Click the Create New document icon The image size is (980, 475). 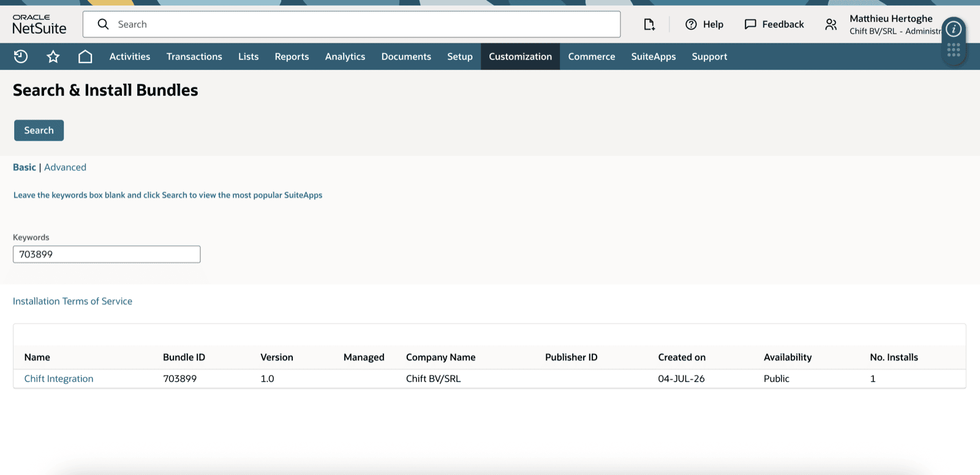point(649,25)
